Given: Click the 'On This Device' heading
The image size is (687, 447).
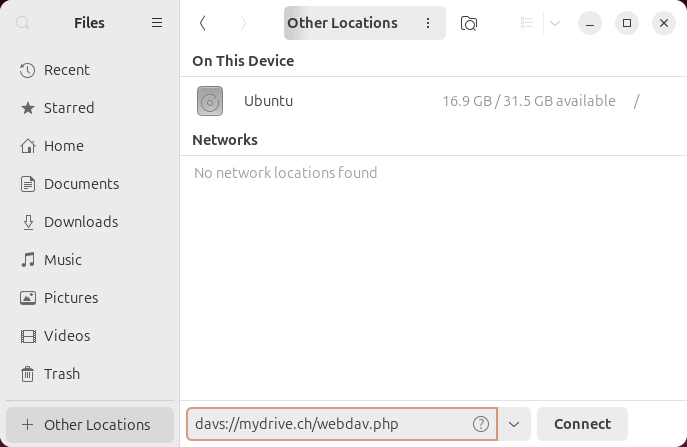Looking at the screenshot, I should 243,61.
